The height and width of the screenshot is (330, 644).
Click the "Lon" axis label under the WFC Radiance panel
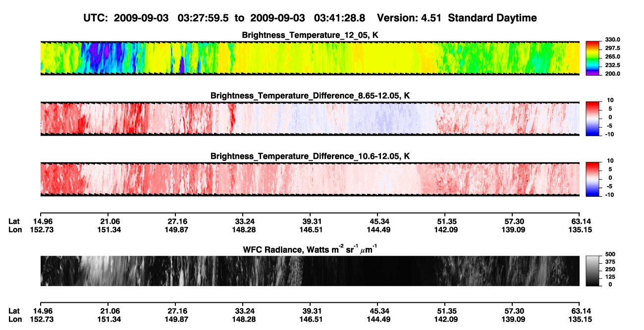15,319
